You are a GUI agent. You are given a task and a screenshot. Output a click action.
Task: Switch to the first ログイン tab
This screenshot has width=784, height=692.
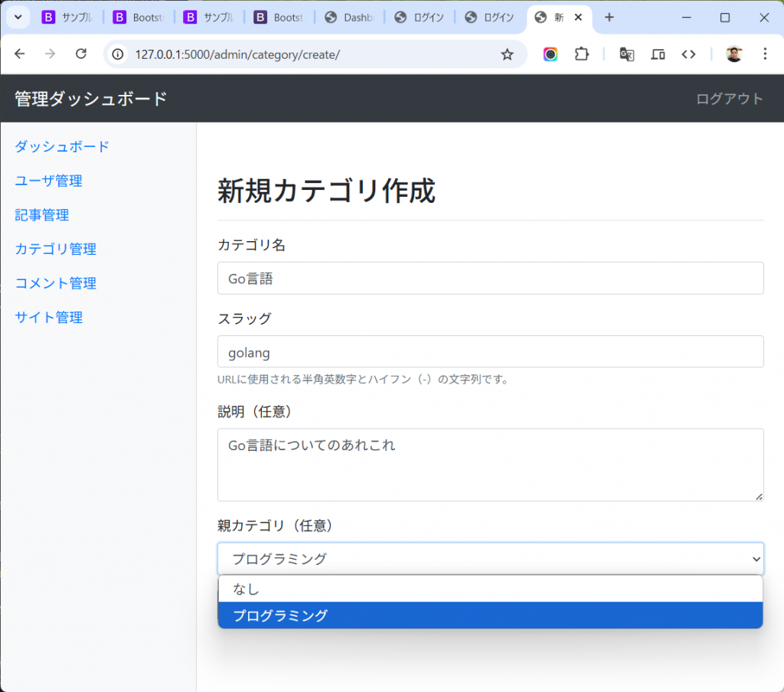(x=420, y=18)
